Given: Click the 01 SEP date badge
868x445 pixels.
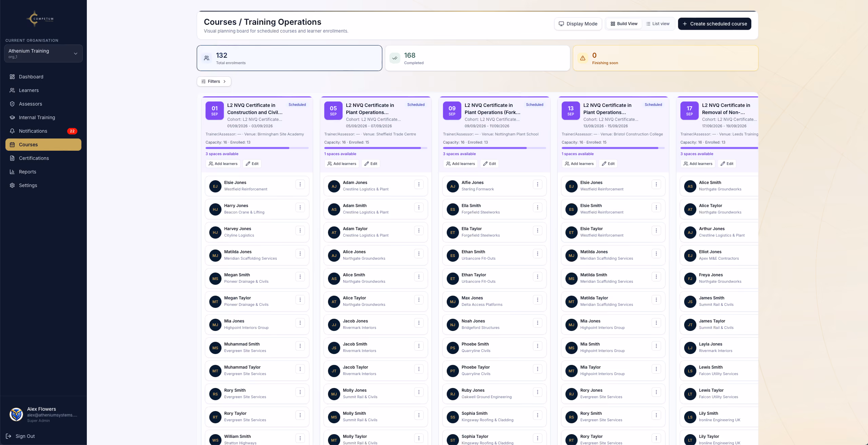Looking at the screenshot, I should 215,111.
